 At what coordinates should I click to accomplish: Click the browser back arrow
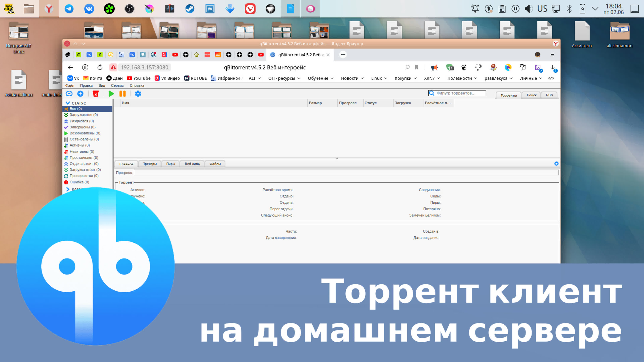click(x=70, y=67)
